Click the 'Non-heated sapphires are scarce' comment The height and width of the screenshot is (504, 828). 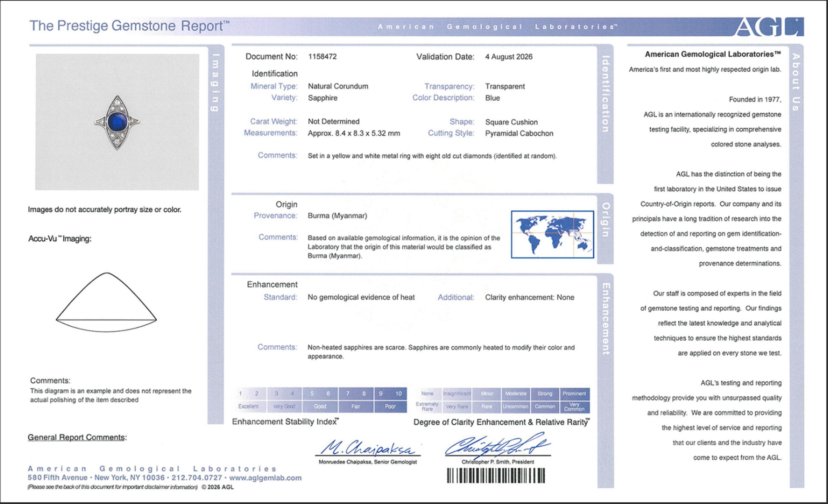pyautogui.click(x=441, y=352)
